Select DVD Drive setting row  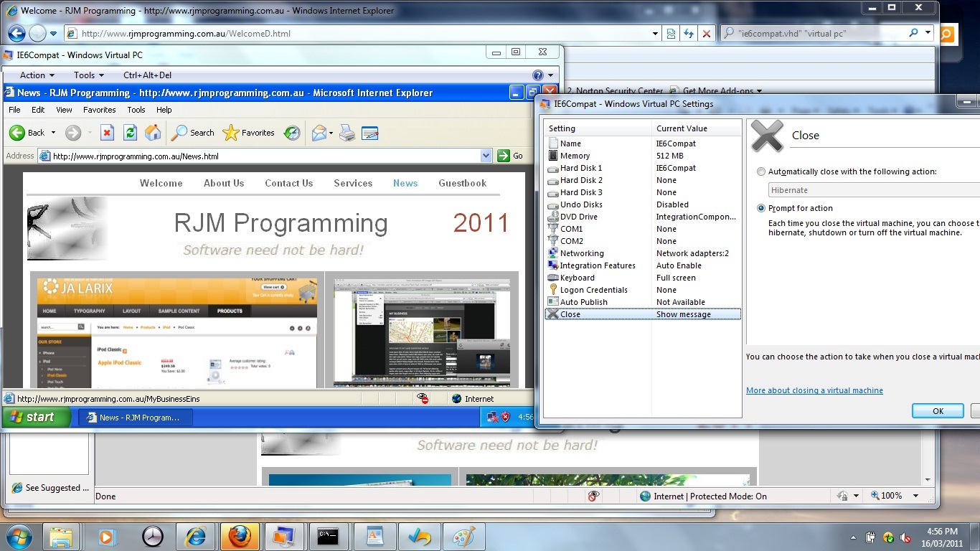click(x=643, y=217)
